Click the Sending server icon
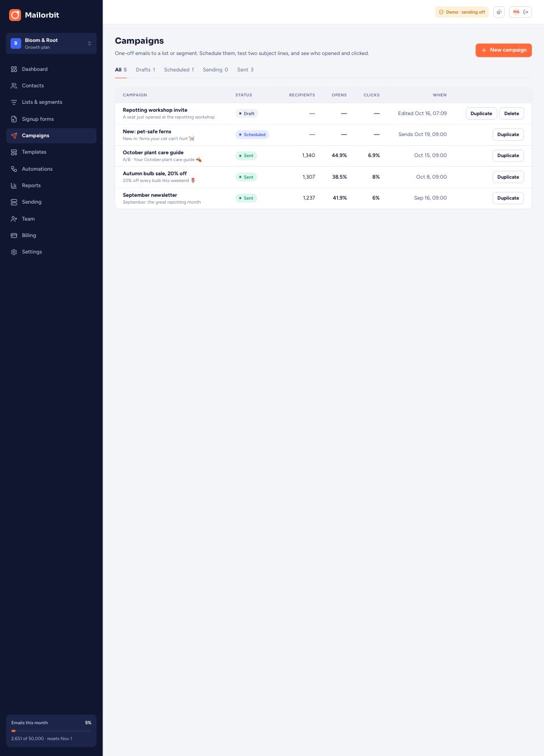The image size is (544, 756). [x=14, y=202]
